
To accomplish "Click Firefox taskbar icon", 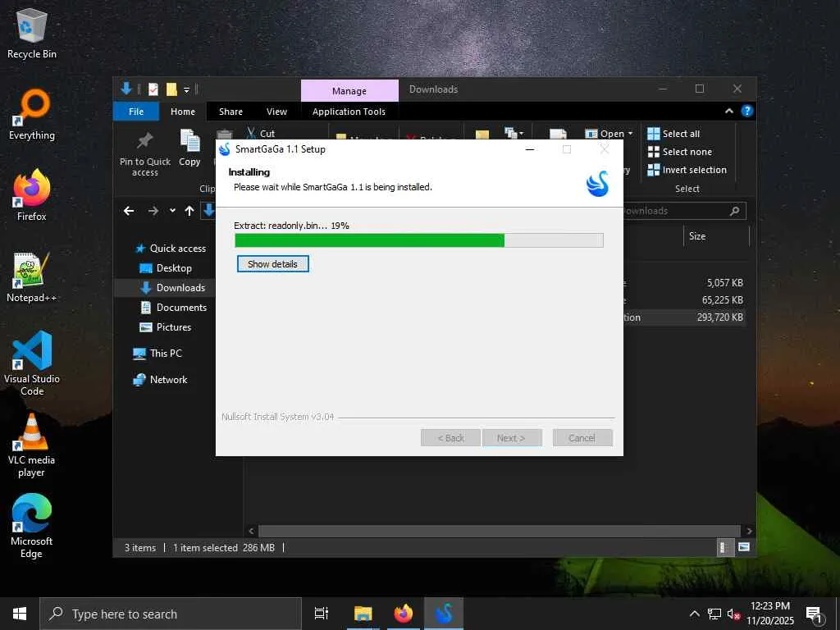I will pyautogui.click(x=404, y=614).
